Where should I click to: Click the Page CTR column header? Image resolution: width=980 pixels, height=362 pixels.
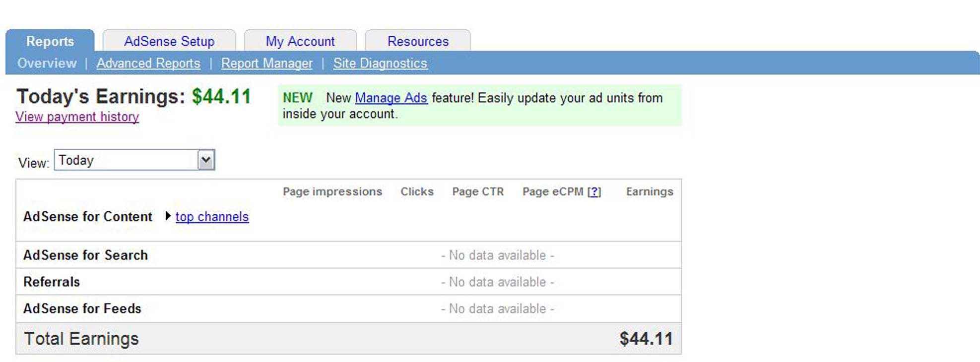[478, 192]
